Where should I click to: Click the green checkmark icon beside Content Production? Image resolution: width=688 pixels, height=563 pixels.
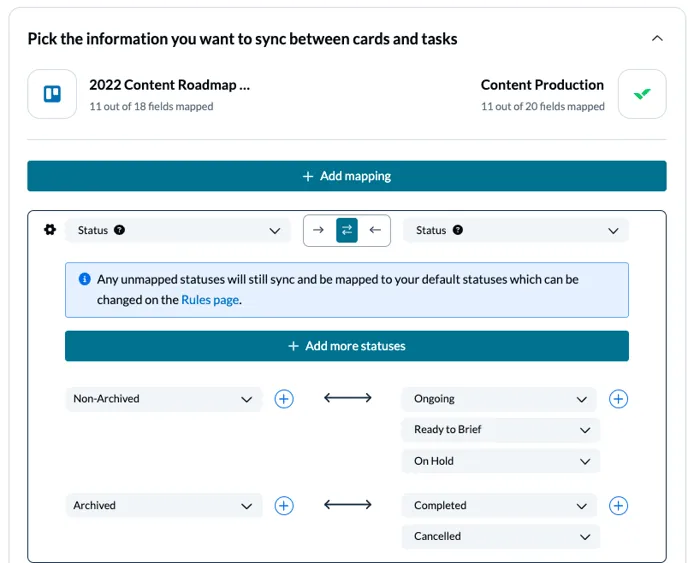click(x=641, y=94)
